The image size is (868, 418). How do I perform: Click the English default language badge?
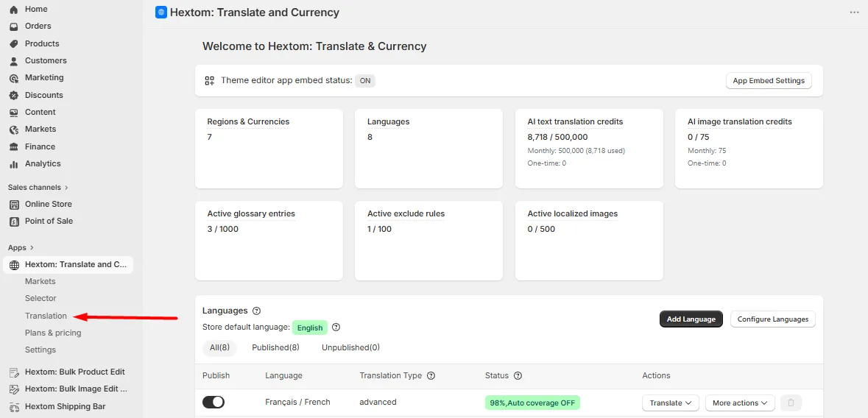310,327
